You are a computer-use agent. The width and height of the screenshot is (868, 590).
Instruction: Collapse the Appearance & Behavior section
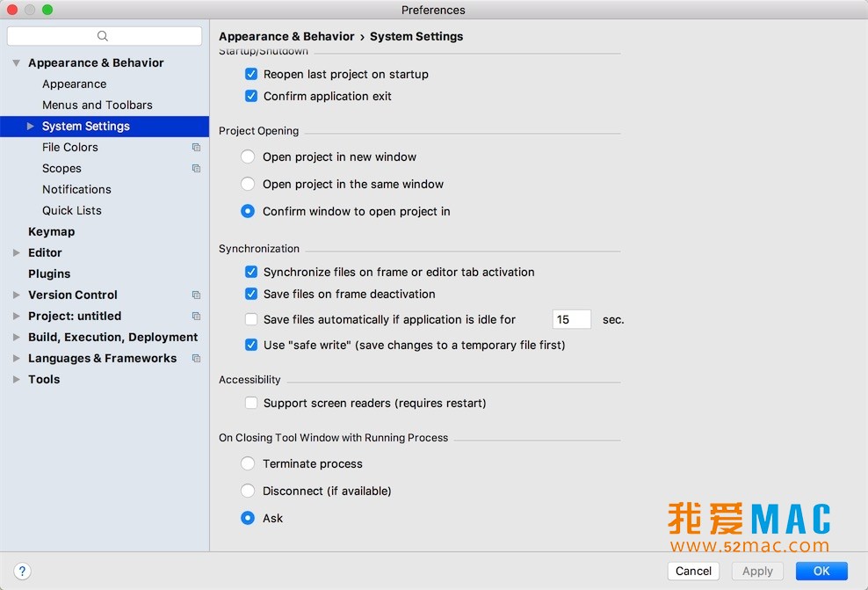pos(16,62)
